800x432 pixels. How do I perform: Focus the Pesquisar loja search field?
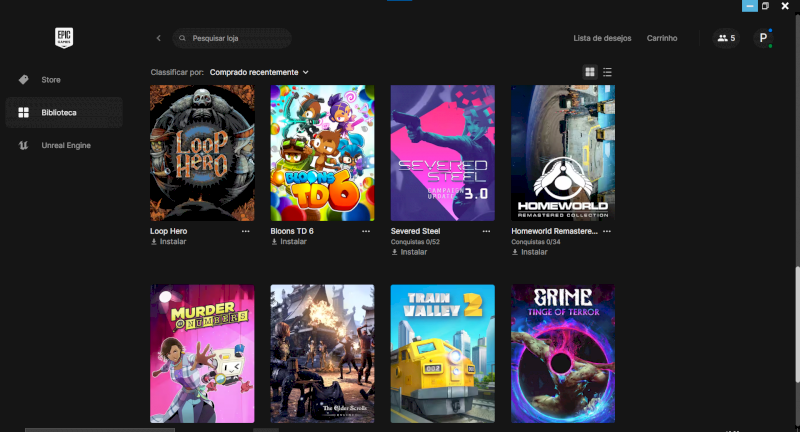[x=232, y=38]
